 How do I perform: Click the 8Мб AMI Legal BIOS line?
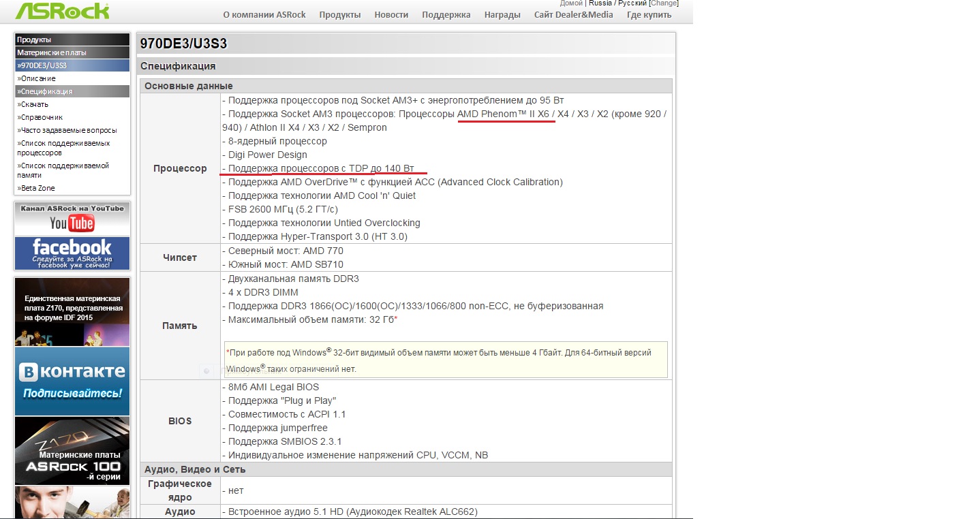click(271, 387)
